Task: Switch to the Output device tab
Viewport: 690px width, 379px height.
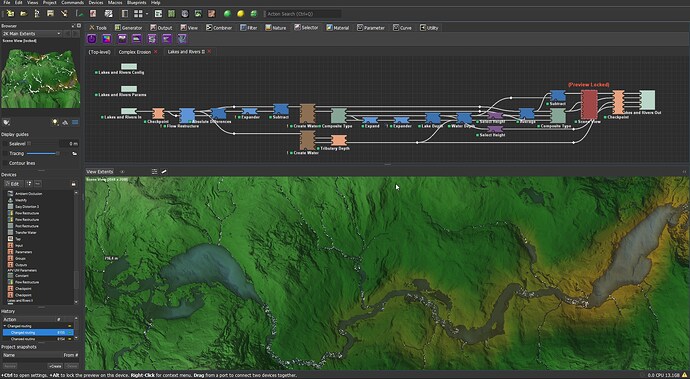Action: point(161,28)
